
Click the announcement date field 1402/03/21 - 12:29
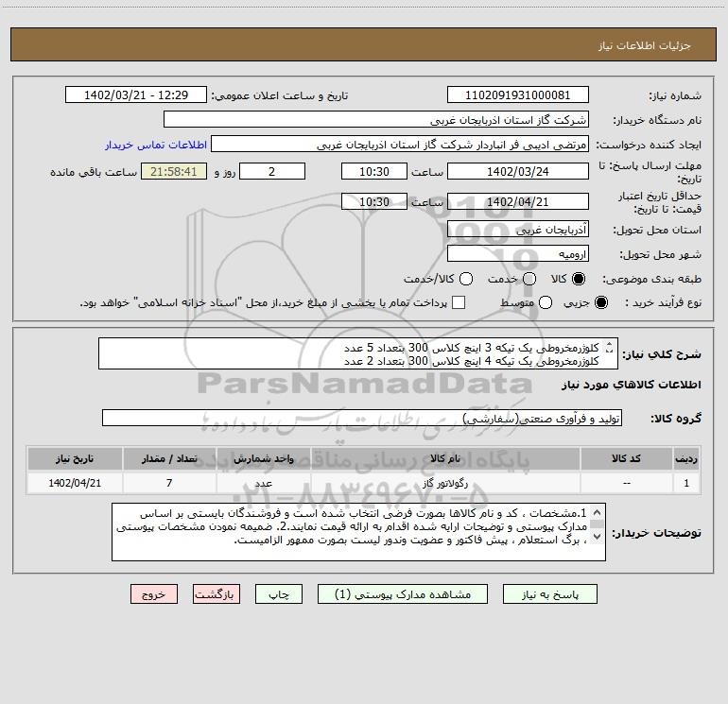(x=136, y=94)
